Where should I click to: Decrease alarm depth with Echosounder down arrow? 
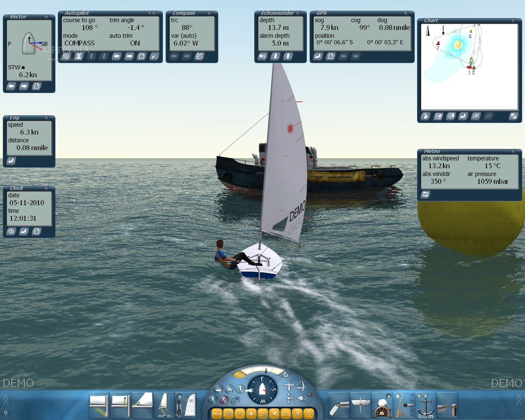(275, 56)
